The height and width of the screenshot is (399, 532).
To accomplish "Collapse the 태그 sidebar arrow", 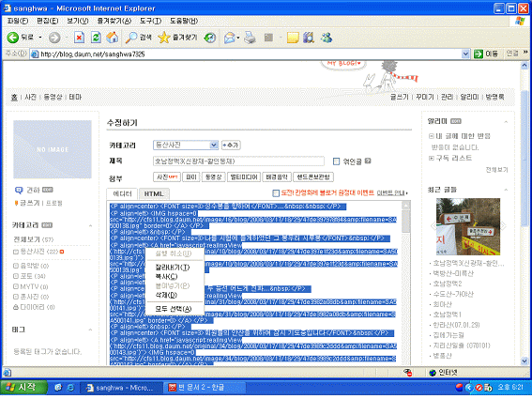I will 90,330.
